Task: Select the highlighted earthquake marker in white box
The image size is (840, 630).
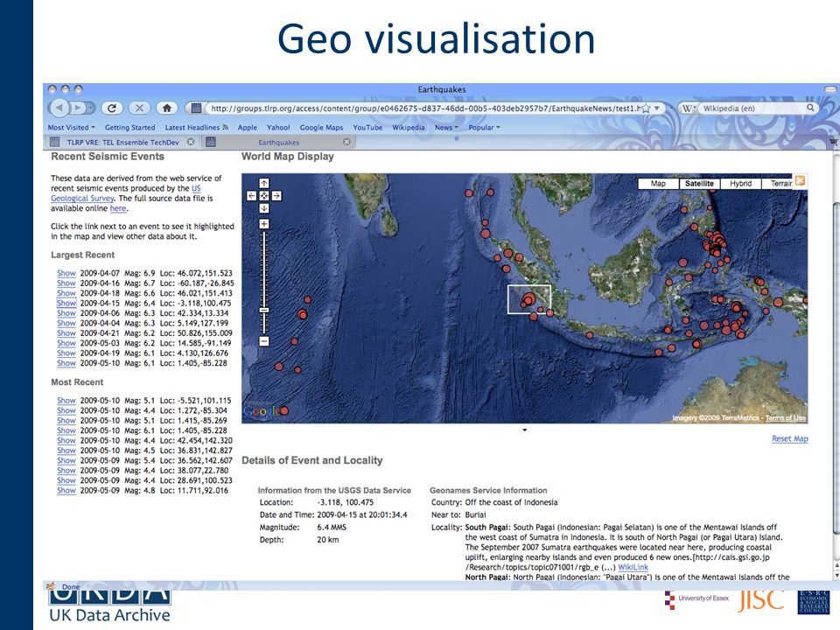Action: [x=528, y=300]
